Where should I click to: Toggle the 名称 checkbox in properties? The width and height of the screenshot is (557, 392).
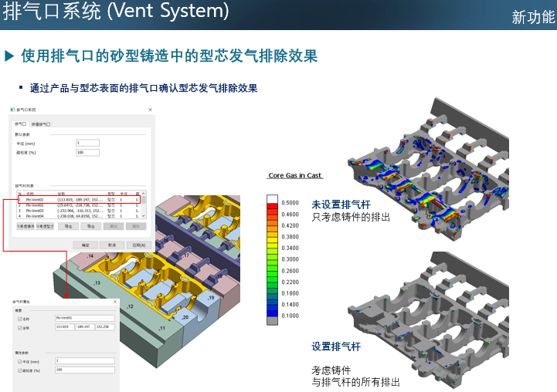click(x=19, y=318)
